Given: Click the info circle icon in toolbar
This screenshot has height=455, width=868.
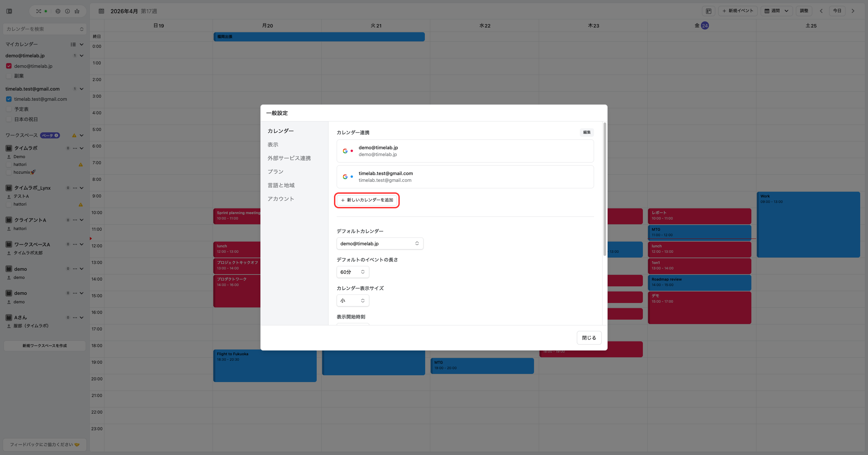Looking at the screenshot, I should pos(67,11).
